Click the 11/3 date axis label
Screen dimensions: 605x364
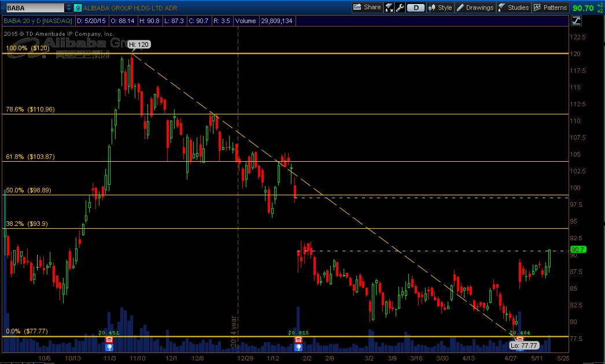[x=109, y=358]
